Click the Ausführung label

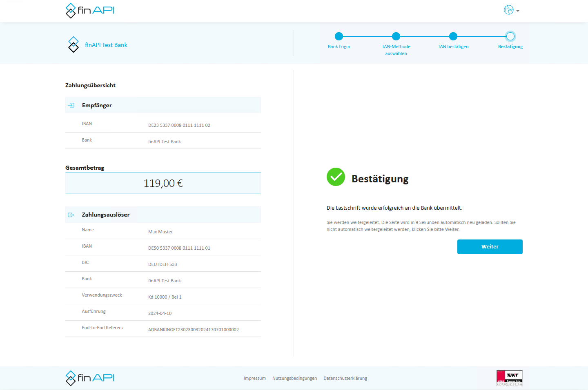94,311
